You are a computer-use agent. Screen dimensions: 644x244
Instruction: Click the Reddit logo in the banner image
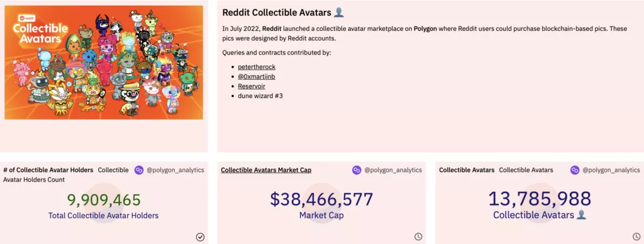click(x=26, y=18)
